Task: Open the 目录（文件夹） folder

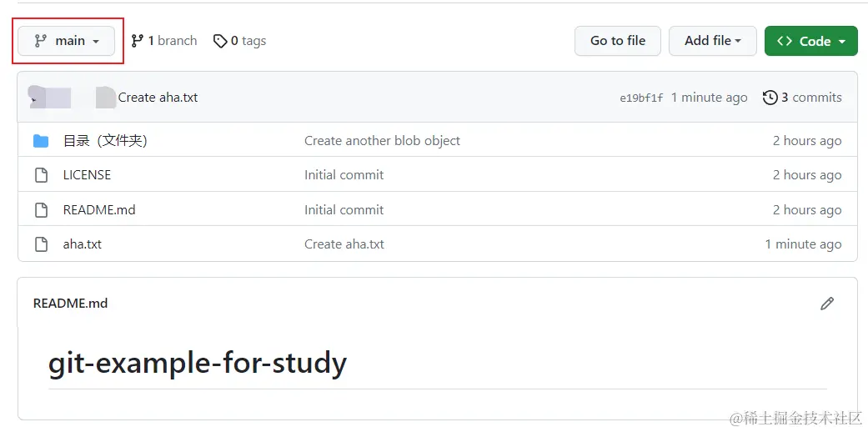Action: pos(105,141)
